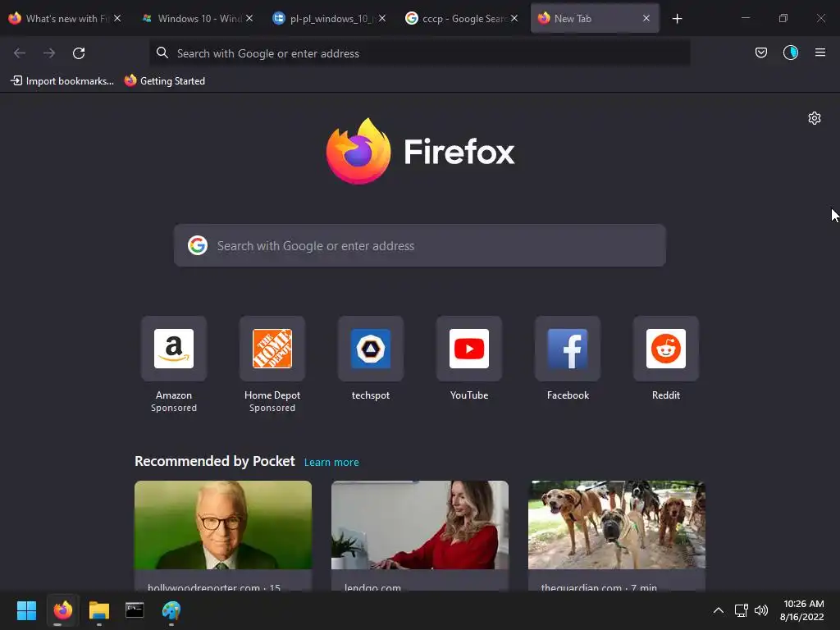Screen dimensions: 840x630
Task: Focus the central Google search box
Action: [x=419, y=246]
